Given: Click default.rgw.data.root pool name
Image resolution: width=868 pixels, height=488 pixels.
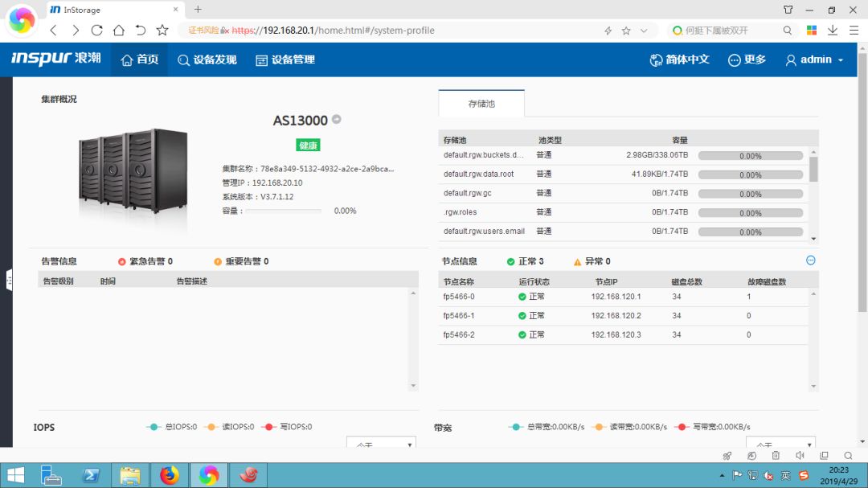Looking at the screenshot, I should [x=478, y=174].
